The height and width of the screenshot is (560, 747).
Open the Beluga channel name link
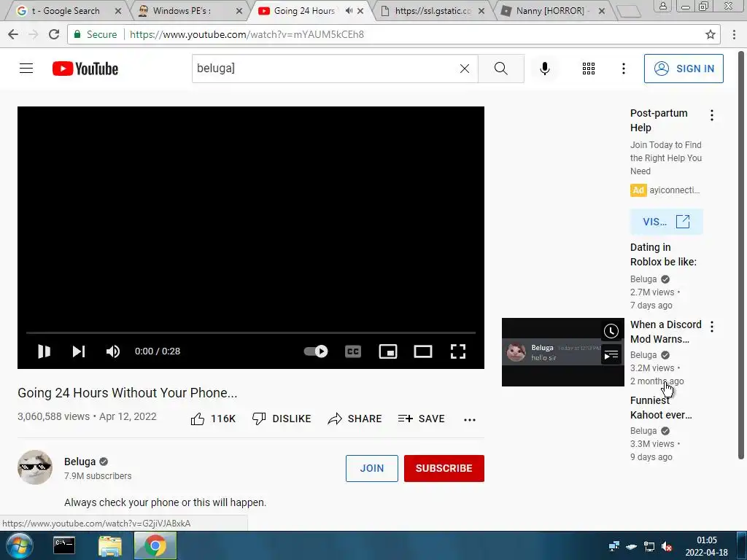click(x=80, y=462)
